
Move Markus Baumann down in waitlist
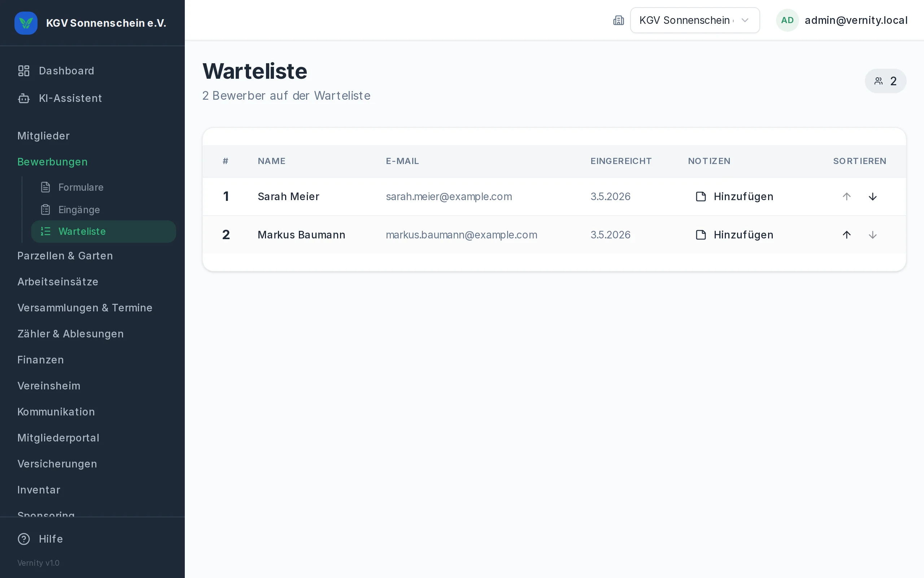pos(872,235)
